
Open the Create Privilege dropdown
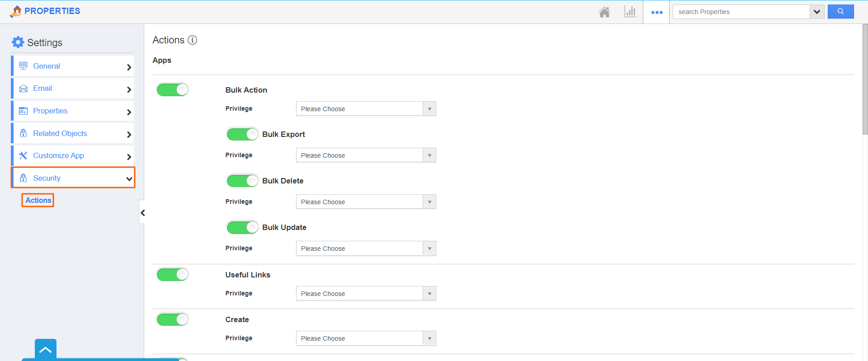point(366,338)
